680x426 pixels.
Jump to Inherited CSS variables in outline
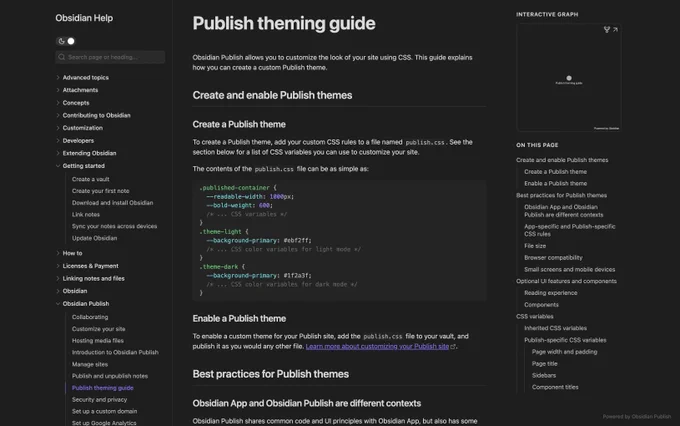coord(555,328)
